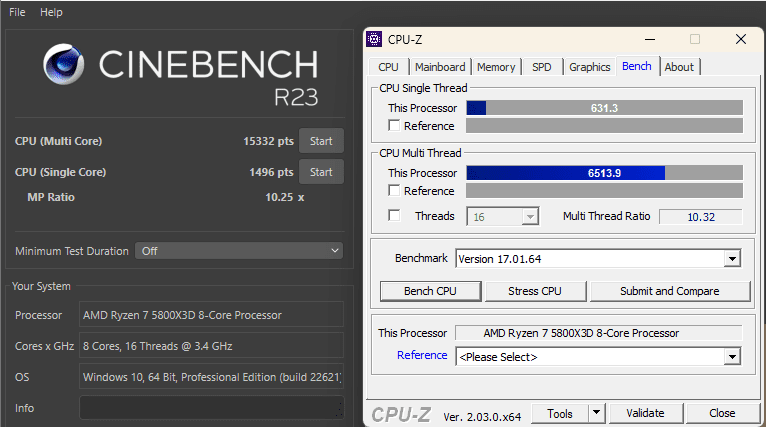Image resolution: width=766 pixels, height=427 pixels.
Task: Click the OS field showing Windows 10
Action: click(212, 377)
